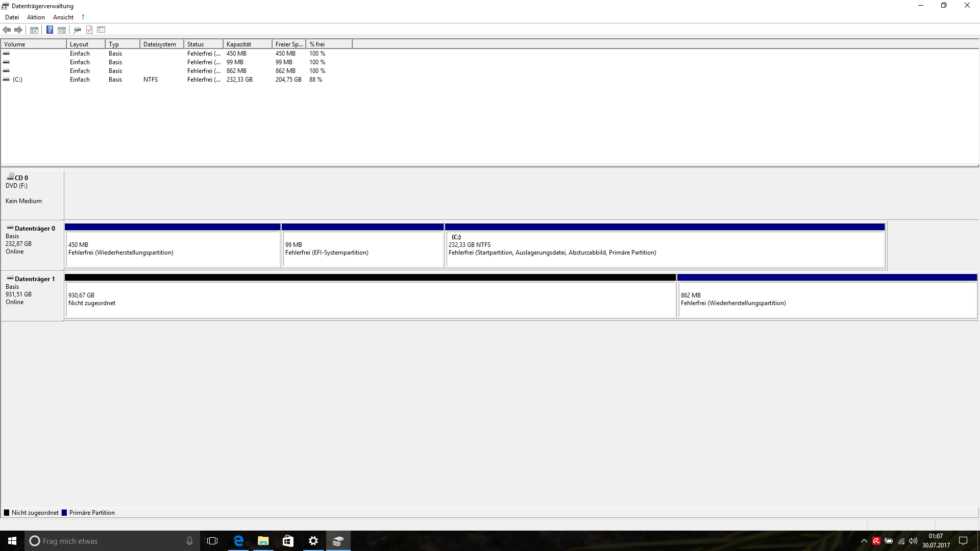
Task: Open help with the blue question mark icon
Action: [50, 30]
